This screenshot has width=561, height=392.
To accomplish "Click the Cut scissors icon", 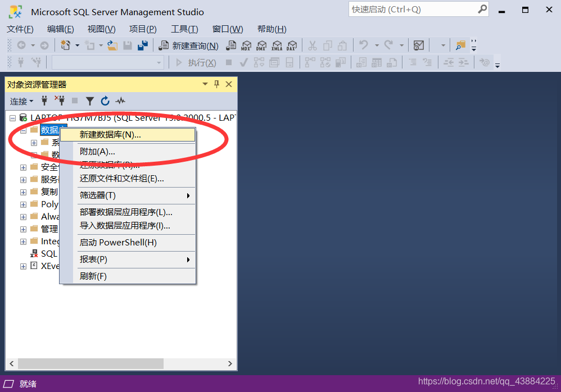I will pos(313,45).
